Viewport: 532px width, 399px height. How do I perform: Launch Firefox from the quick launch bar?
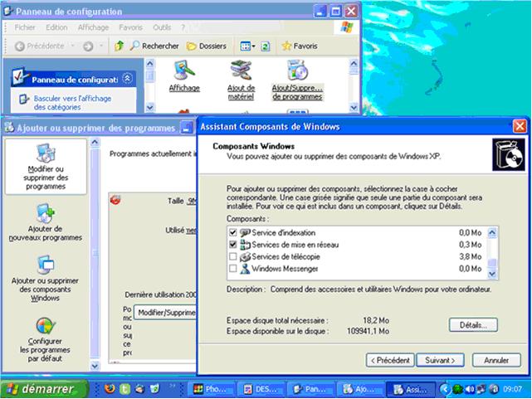click(110, 389)
